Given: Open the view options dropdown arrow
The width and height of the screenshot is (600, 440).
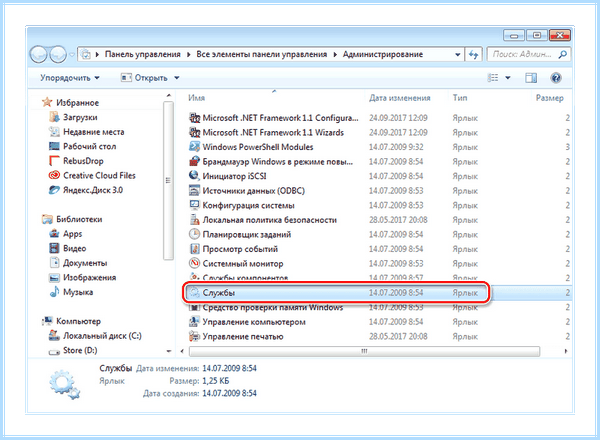Looking at the screenshot, I should click(508, 78).
